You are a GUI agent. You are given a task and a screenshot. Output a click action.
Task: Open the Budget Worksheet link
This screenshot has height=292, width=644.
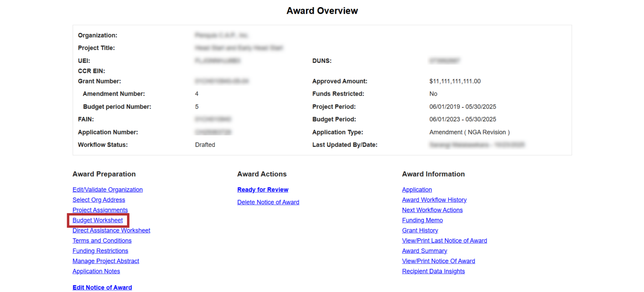point(98,220)
